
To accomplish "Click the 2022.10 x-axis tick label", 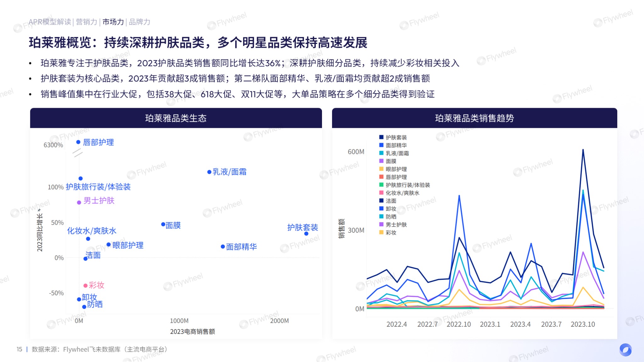I will 459,324.
